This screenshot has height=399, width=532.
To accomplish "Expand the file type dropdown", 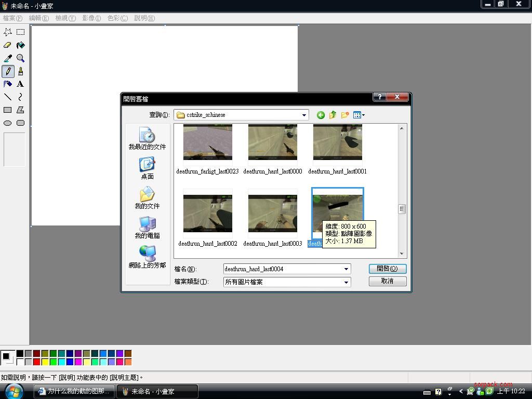I will pyautogui.click(x=346, y=282).
